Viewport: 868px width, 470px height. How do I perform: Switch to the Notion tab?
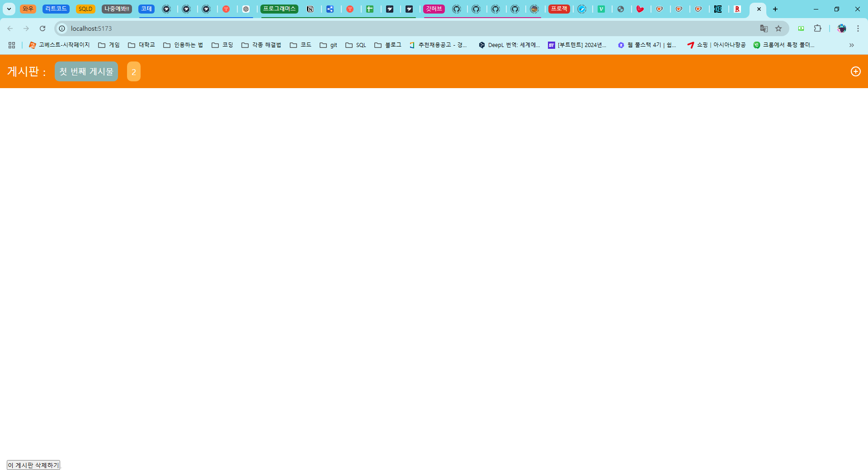310,9
